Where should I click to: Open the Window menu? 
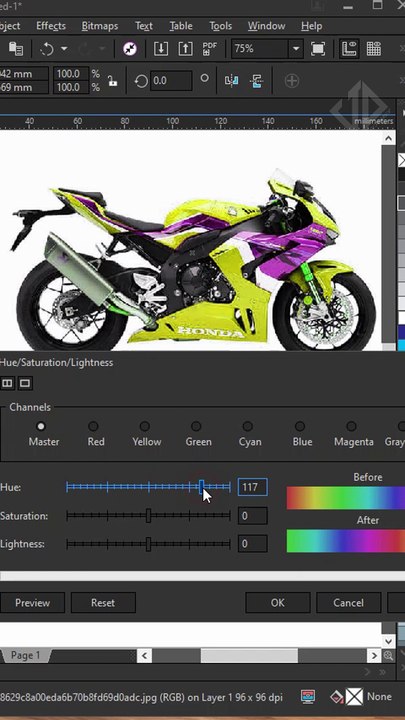click(266, 26)
